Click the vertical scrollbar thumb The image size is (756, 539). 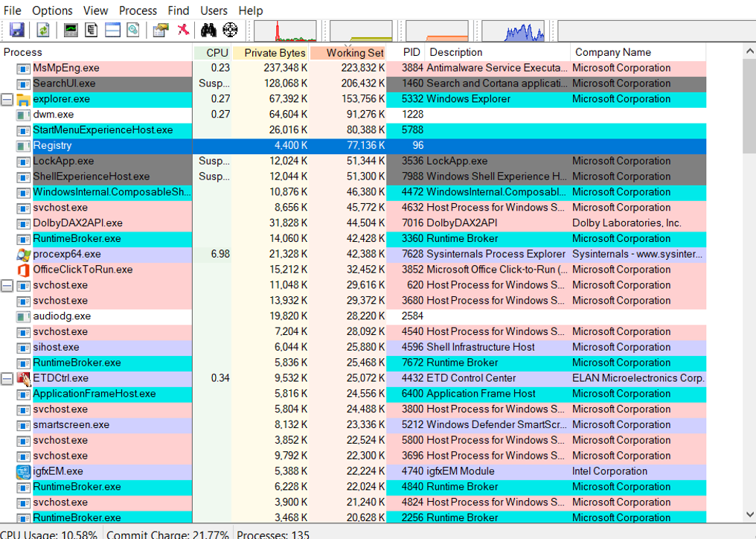point(750,106)
